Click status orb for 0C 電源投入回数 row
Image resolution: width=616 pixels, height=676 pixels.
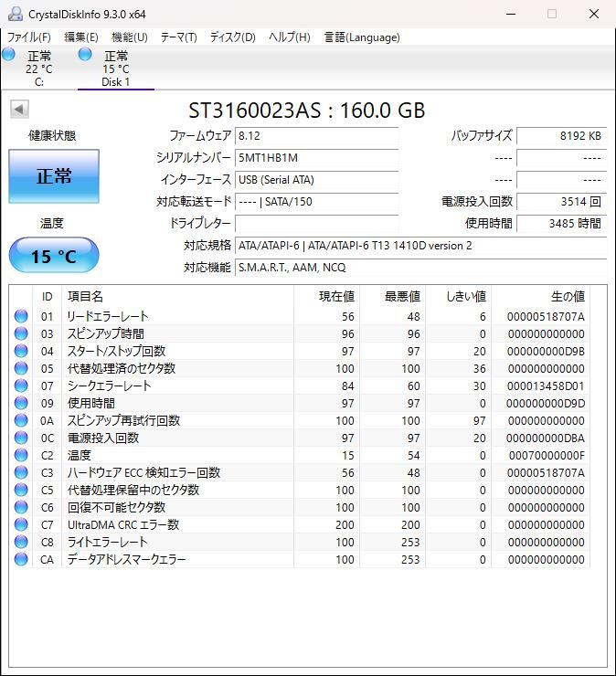(x=21, y=438)
